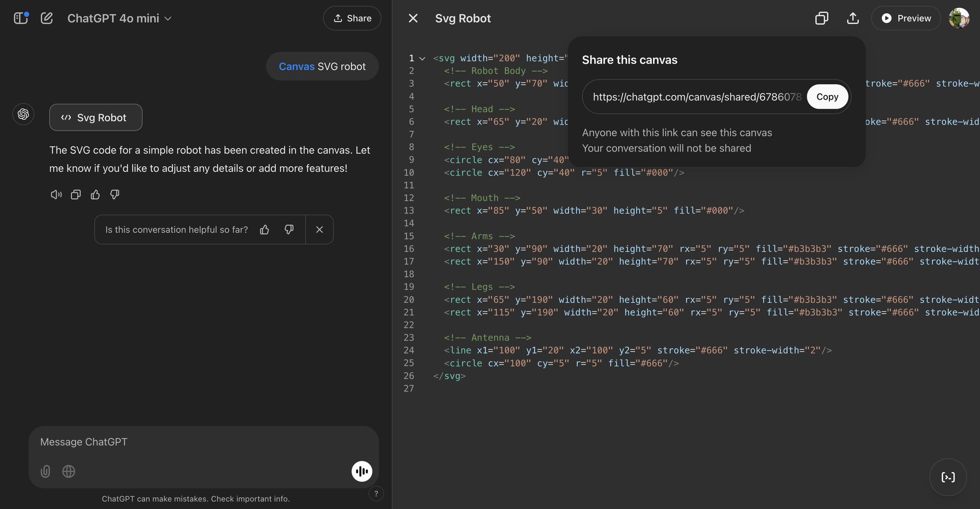Image resolution: width=980 pixels, height=509 pixels.
Task: Copy the assistant response
Action: point(76,194)
